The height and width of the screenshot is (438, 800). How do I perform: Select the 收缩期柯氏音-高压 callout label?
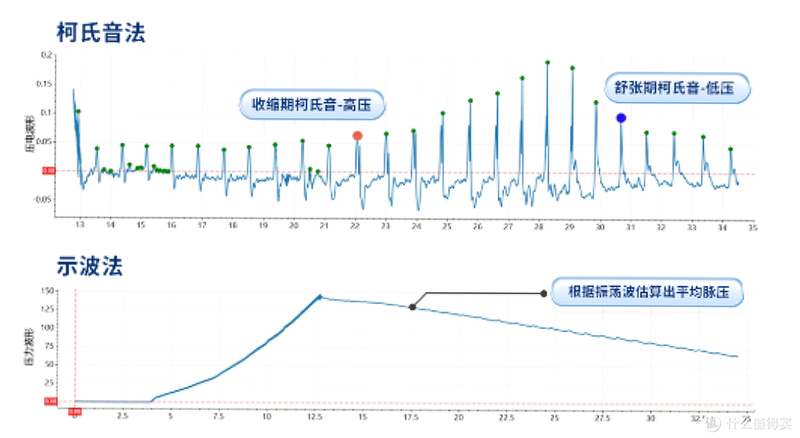click(x=312, y=105)
